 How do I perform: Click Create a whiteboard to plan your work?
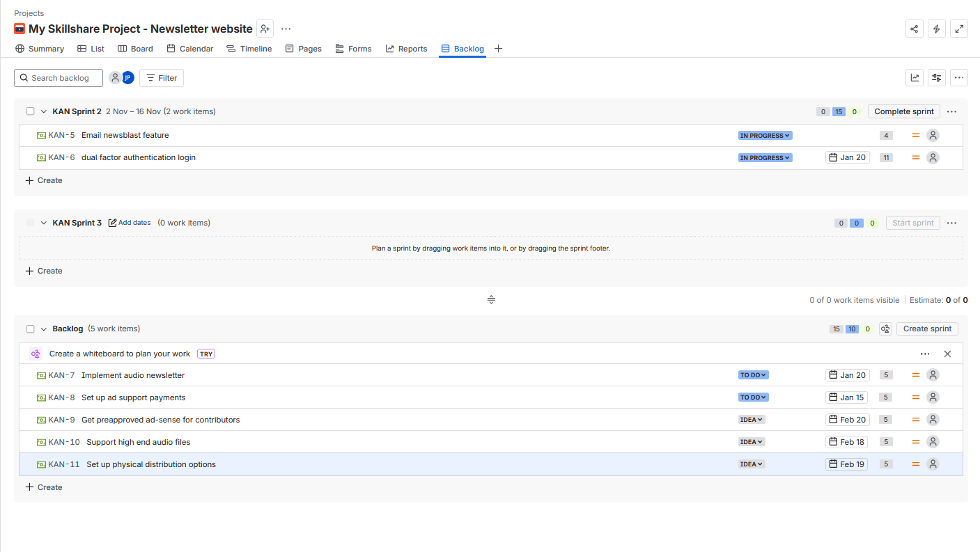pyautogui.click(x=120, y=354)
